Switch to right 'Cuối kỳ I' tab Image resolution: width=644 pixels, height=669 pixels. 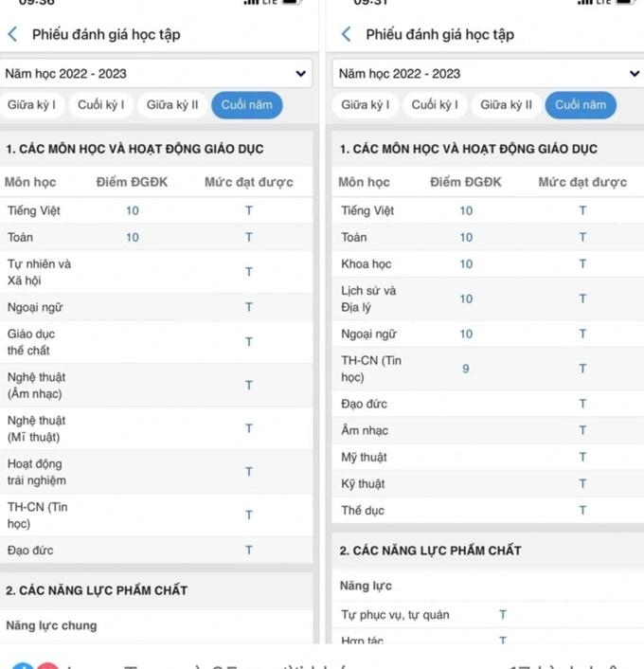(435, 105)
